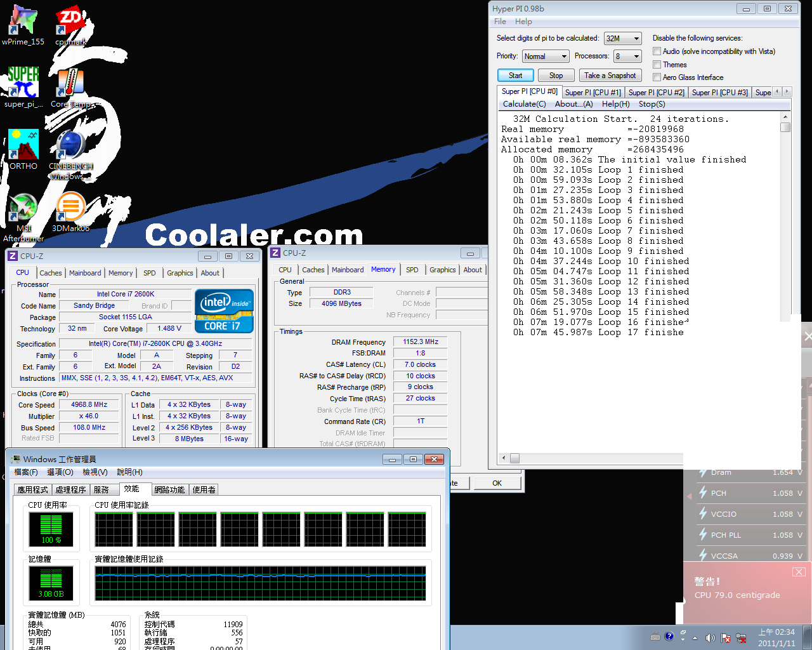Screen dimensions: 812x650
Task: Open the Action Center flag tray icon
Action: click(x=725, y=637)
